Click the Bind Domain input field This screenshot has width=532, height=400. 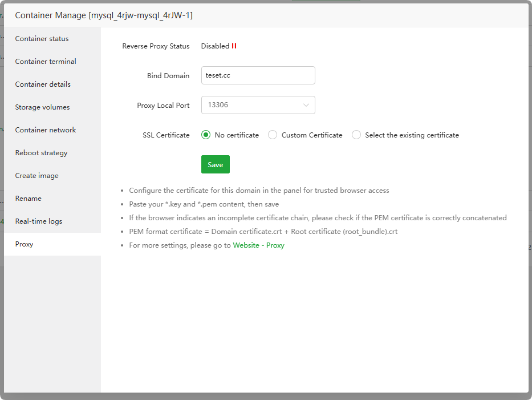tap(258, 75)
